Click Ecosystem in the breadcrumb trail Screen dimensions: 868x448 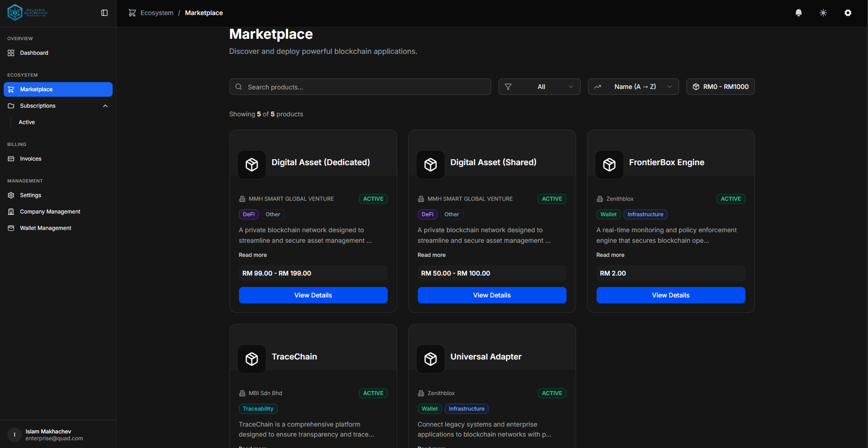(x=157, y=13)
